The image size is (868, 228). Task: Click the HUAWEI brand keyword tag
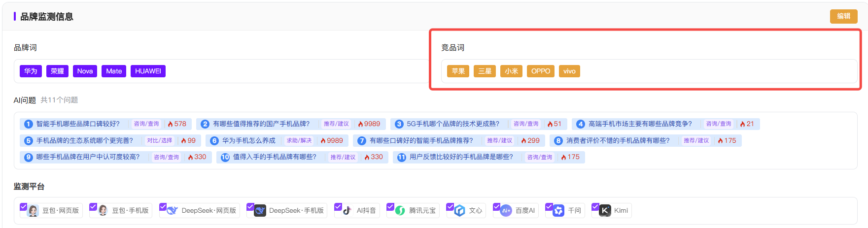click(148, 71)
